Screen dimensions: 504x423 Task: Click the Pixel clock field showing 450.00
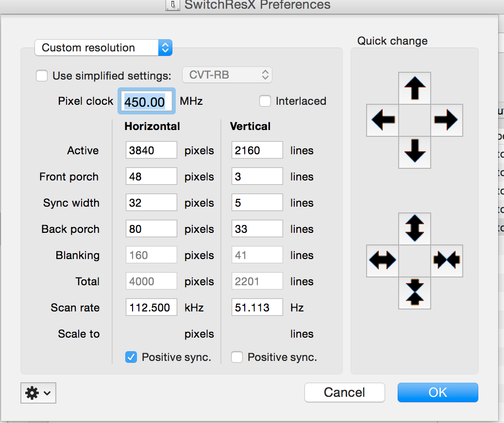click(x=147, y=101)
